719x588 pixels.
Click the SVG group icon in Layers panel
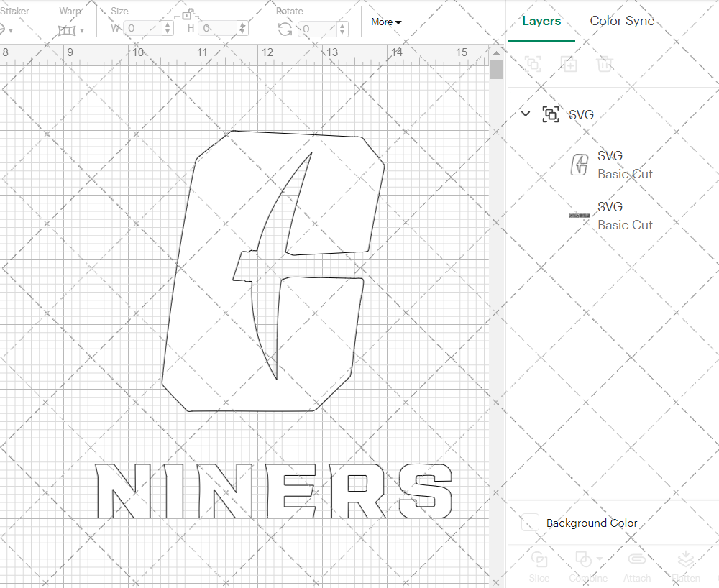point(551,114)
